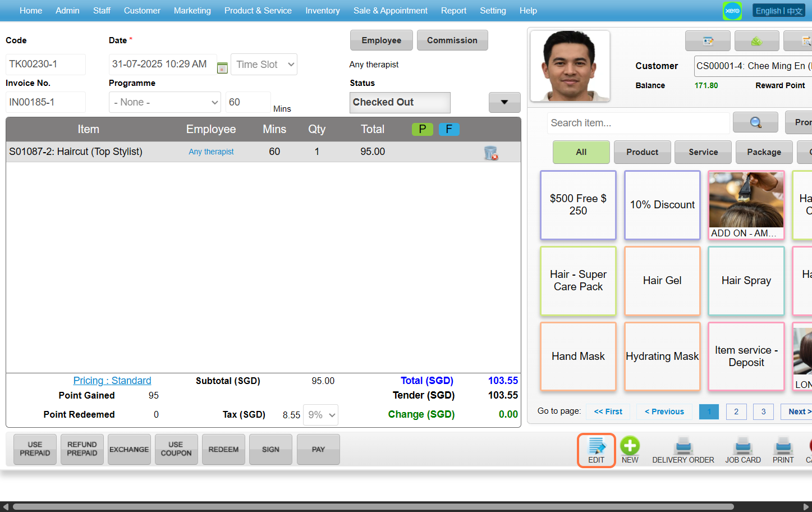This screenshot has width=812, height=512.
Task: Open the Sale & Appointment menu
Action: [x=390, y=11]
